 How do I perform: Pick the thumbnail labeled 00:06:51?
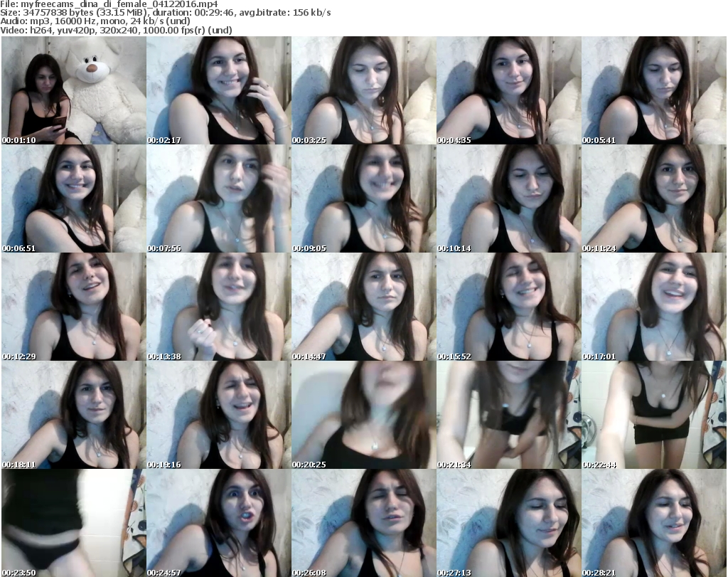74,198
